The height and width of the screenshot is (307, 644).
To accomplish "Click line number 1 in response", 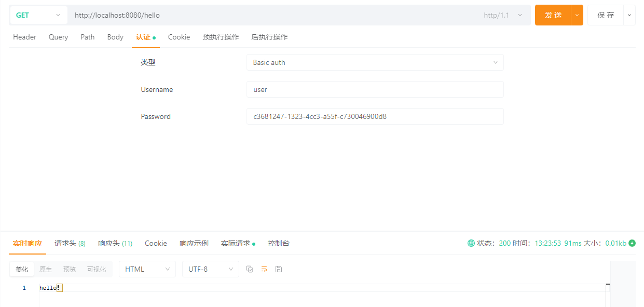I will (24, 288).
